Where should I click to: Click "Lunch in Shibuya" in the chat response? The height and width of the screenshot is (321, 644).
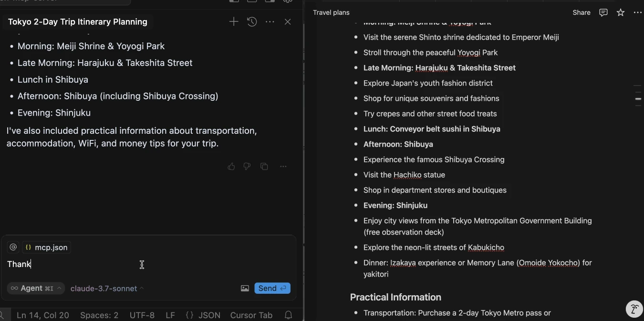[53, 79]
